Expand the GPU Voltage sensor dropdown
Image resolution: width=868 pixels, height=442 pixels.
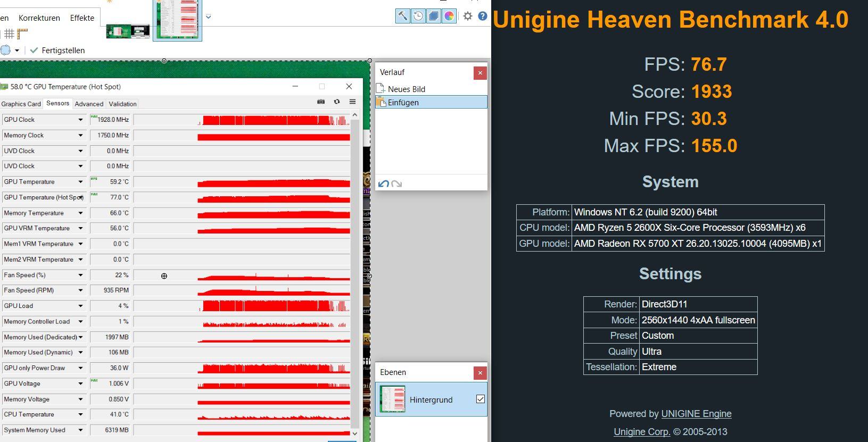(80, 383)
